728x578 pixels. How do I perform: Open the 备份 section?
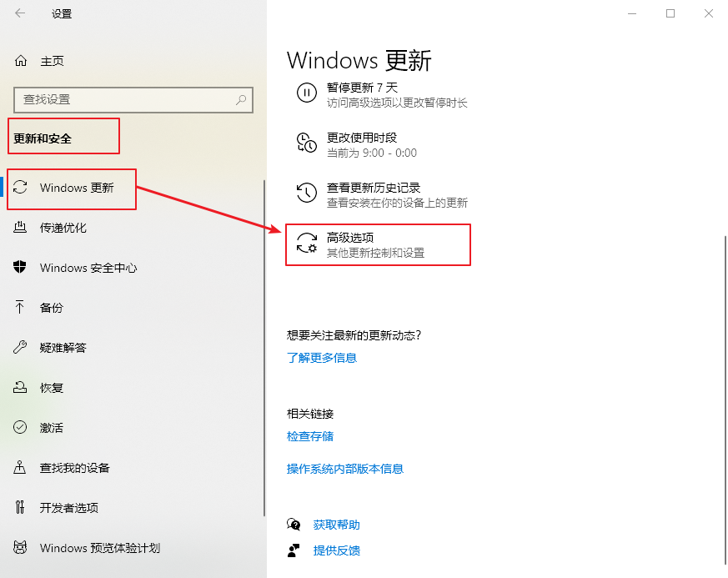pos(52,307)
